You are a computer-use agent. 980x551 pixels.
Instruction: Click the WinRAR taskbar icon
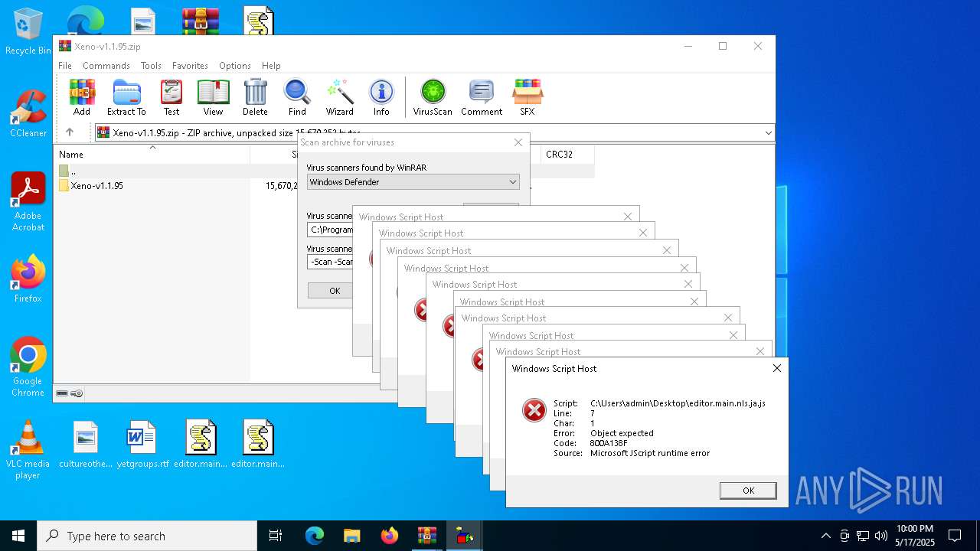(427, 536)
